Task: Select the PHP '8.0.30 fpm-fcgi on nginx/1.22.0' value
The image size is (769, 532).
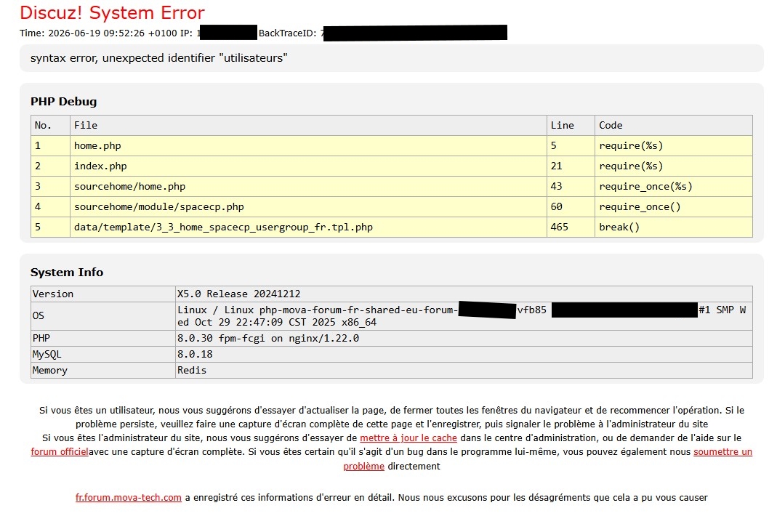Action: [x=464, y=339]
